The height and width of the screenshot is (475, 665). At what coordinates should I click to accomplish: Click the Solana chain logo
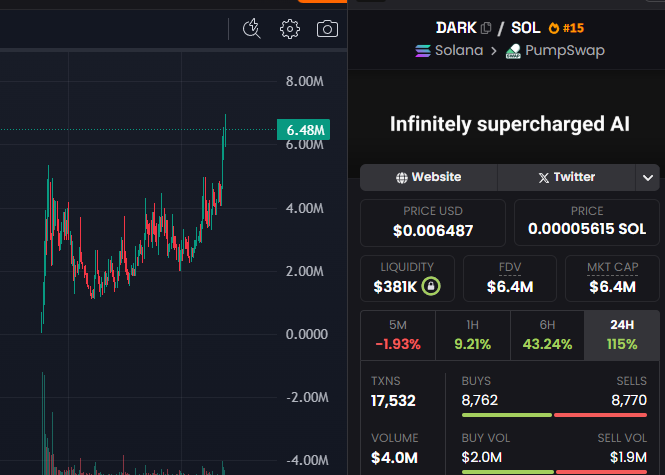(423, 51)
